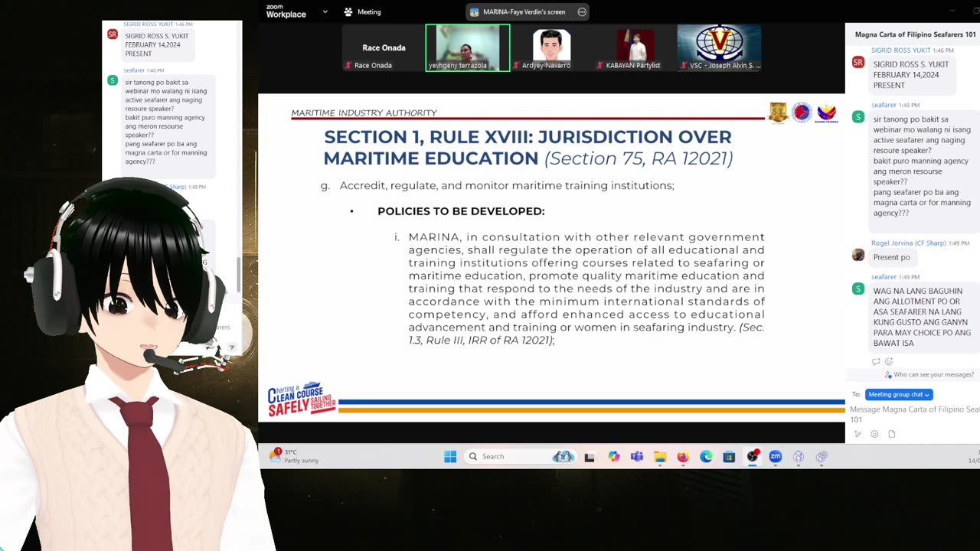The width and height of the screenshot is (980, 551).
Task: Click SIGRID ROSS YUKIT name in left overlay chat
Action: coord(148,24)
